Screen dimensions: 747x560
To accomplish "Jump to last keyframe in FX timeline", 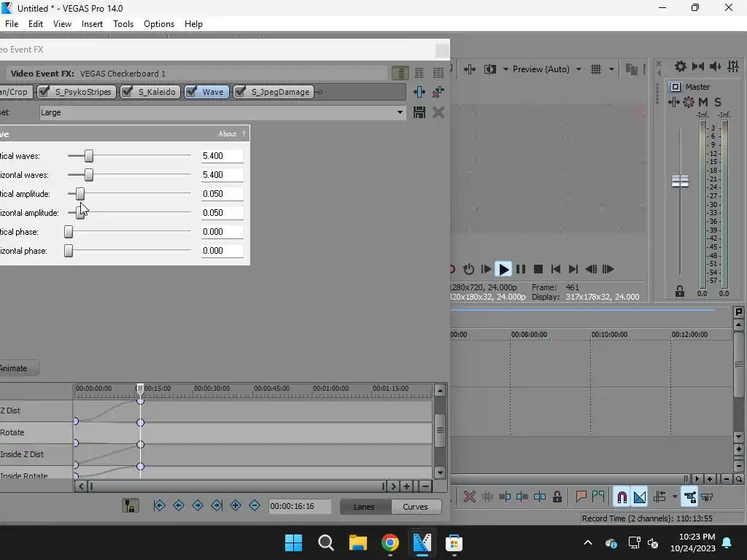I will [217, 506].
